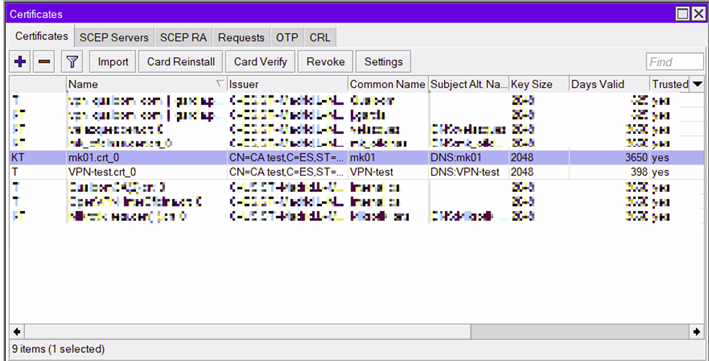Viewport: 709px width, 361px height.
Task: Maximize the Certificates window
Action: coord(683,14)
